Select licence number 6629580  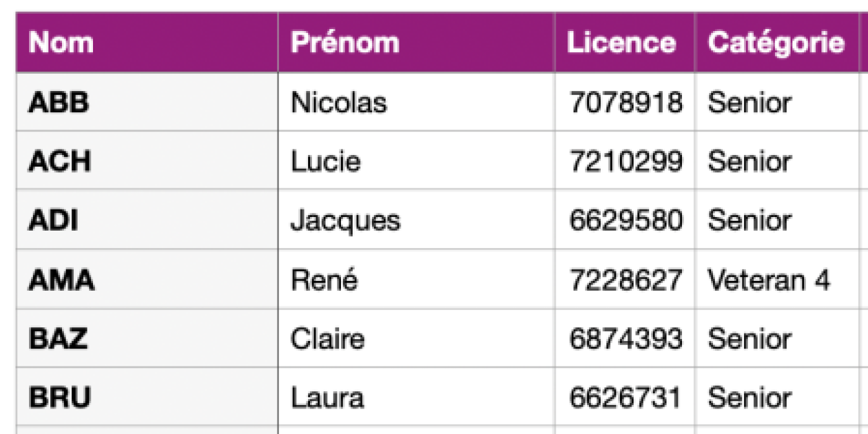tap(626, 221)
